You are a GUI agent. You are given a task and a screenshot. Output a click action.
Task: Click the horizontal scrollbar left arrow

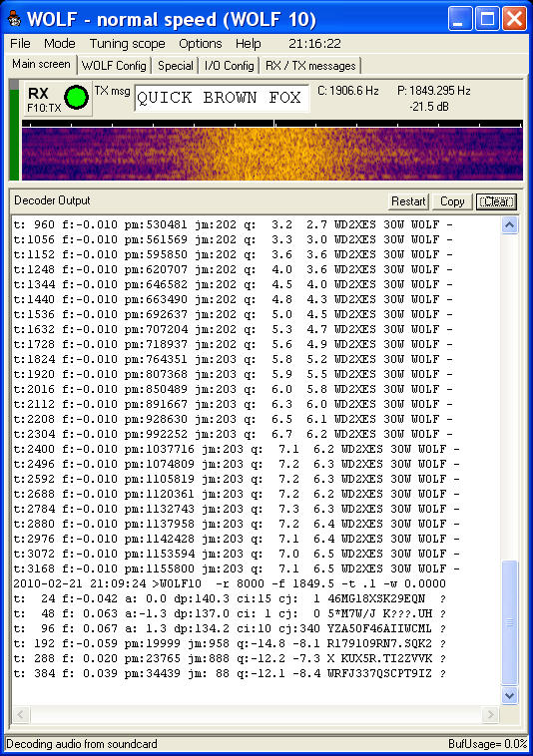click(x=20, y=714)
